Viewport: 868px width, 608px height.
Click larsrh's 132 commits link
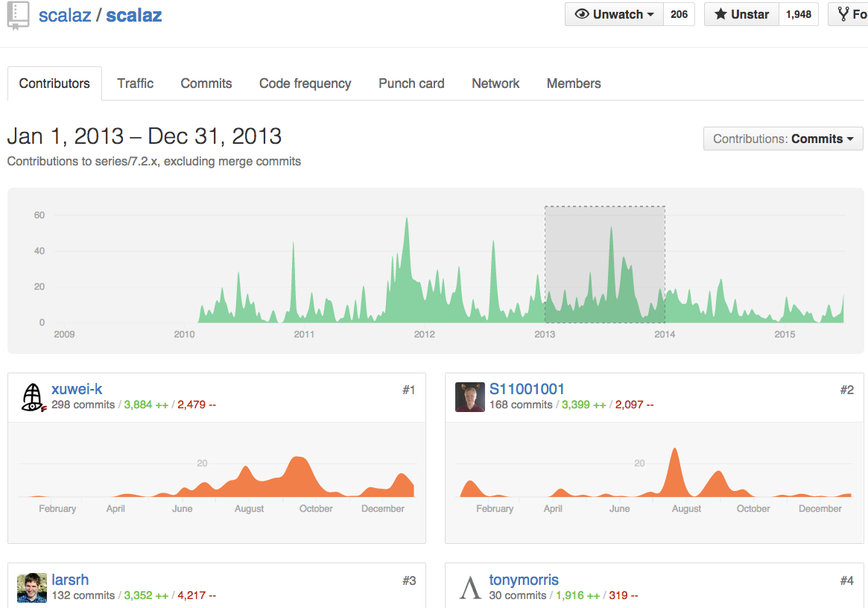(83, 595)
